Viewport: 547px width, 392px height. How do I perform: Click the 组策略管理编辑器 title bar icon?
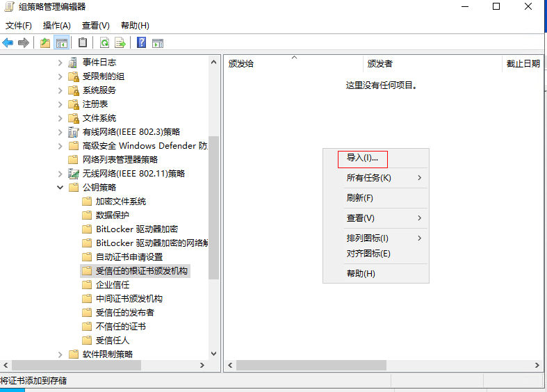click(9, 7)
